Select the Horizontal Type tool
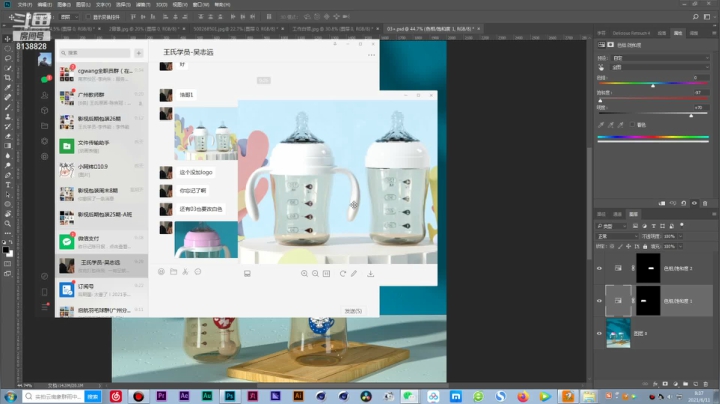 click(x=7, y=185)
